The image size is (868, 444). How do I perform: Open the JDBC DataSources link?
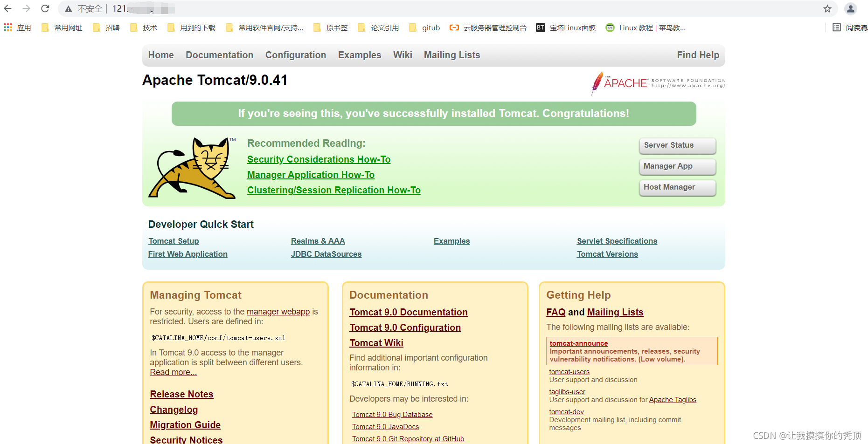pyautogui.click(x=326, y=254)
